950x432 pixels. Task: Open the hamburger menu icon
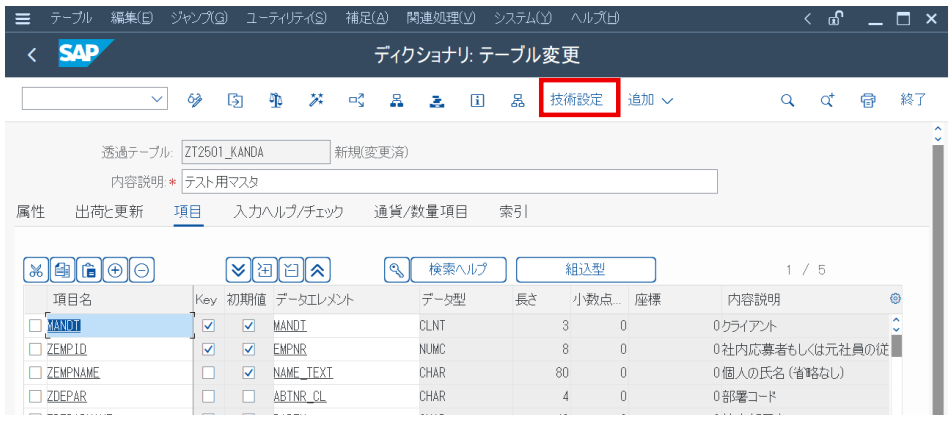22,19
